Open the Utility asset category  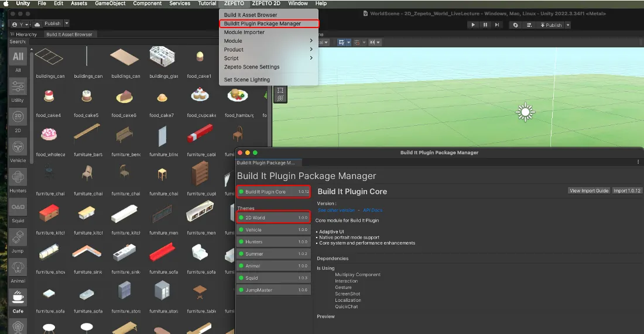coord(18,87)
